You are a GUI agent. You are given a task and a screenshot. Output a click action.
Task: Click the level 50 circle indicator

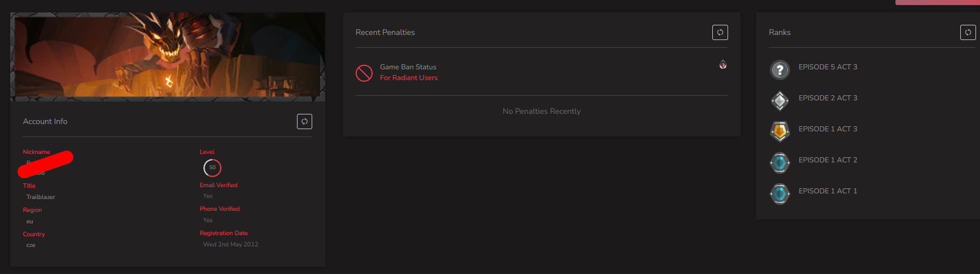pyautogui.click(x=212, y=167)
